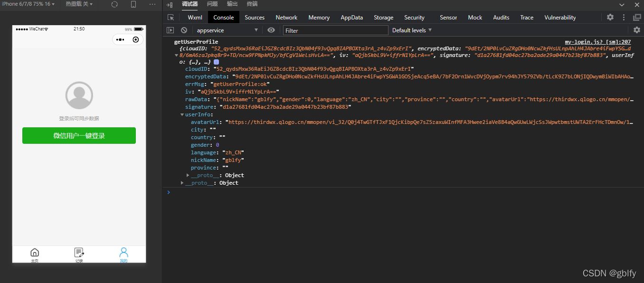644x283 pixels.
Task: Open the hot reload 热重载 dropdown
Action: tap(79, 4)
